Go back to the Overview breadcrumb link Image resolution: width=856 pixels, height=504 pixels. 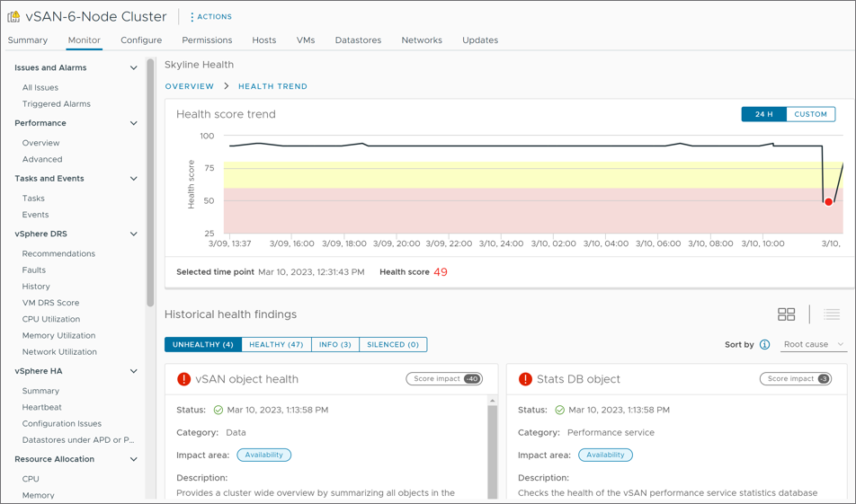[189, 86]
